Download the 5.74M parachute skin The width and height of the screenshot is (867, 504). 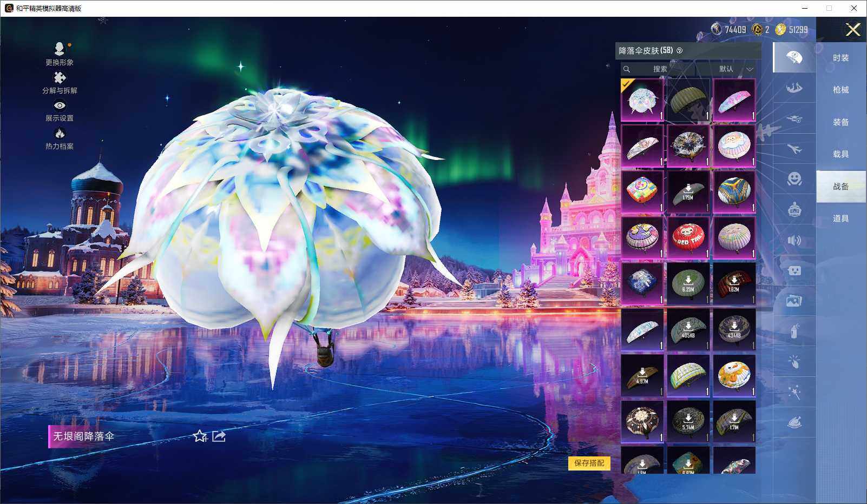688,422
